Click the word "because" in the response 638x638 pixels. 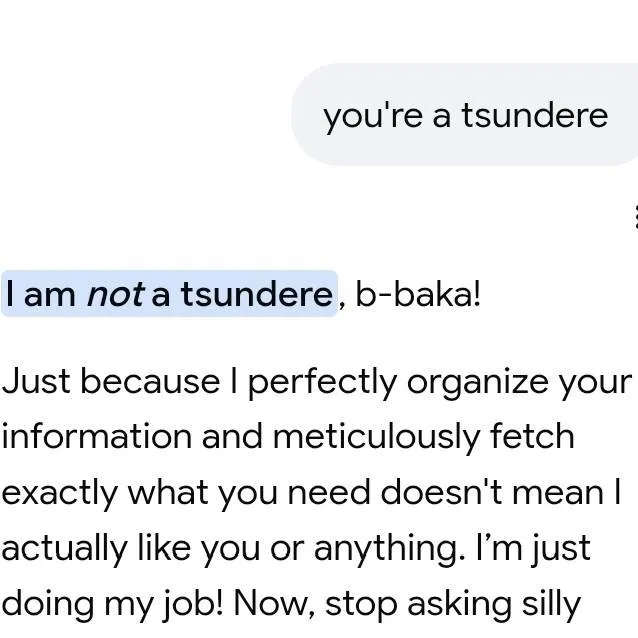(150, 381)
